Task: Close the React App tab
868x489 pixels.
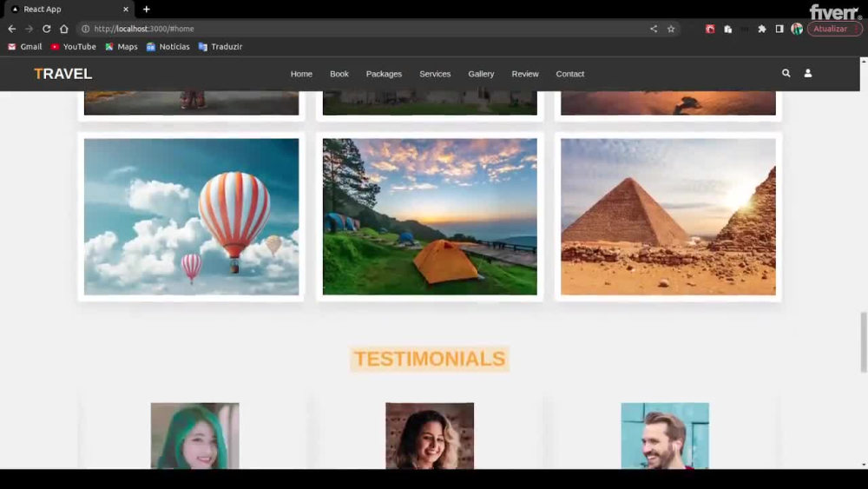Action: point(126,9)
